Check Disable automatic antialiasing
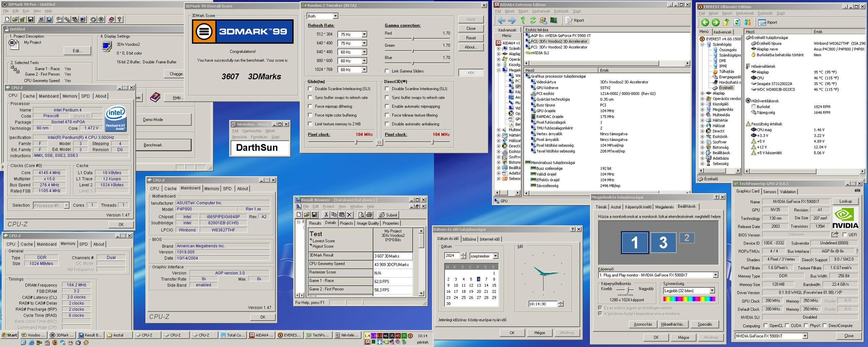The width and height of the screenshot is (868, 347). 387,124
